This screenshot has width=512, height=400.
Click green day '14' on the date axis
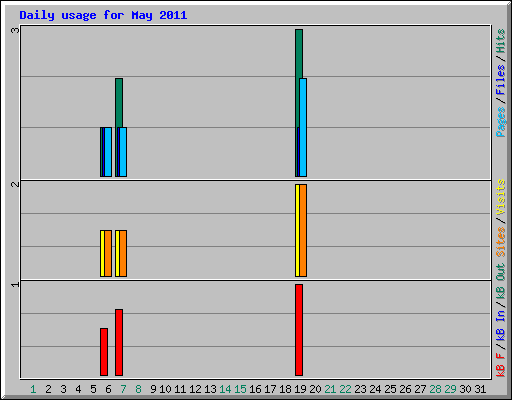point(225,389)
